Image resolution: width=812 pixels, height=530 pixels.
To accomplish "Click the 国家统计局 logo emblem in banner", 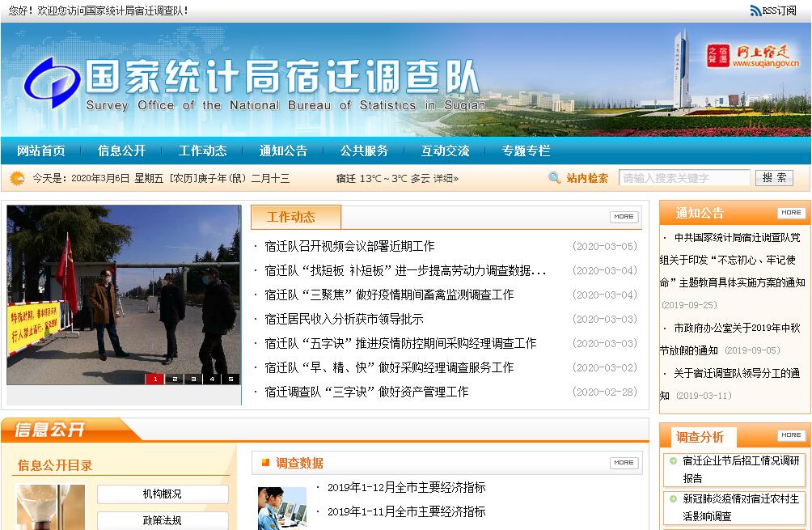I will coord(52,82).
